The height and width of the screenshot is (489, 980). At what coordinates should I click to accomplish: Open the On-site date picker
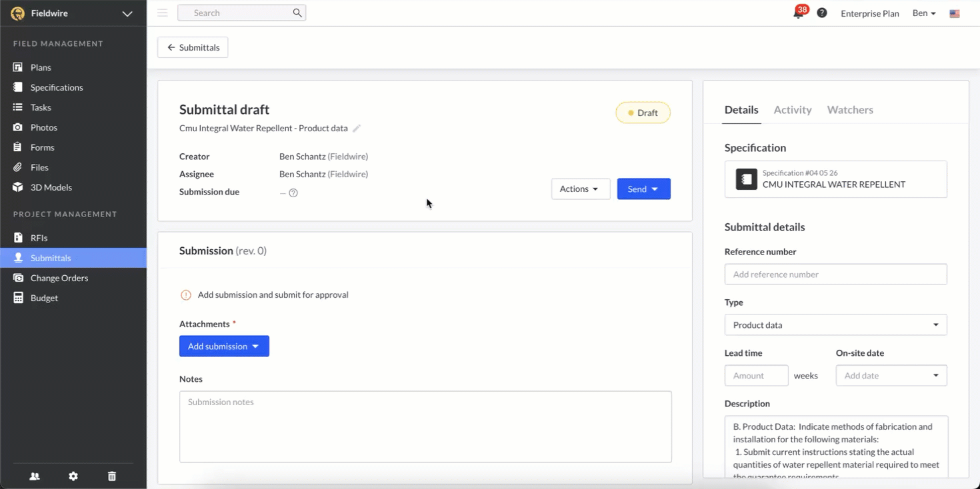(x=891, y=376)
